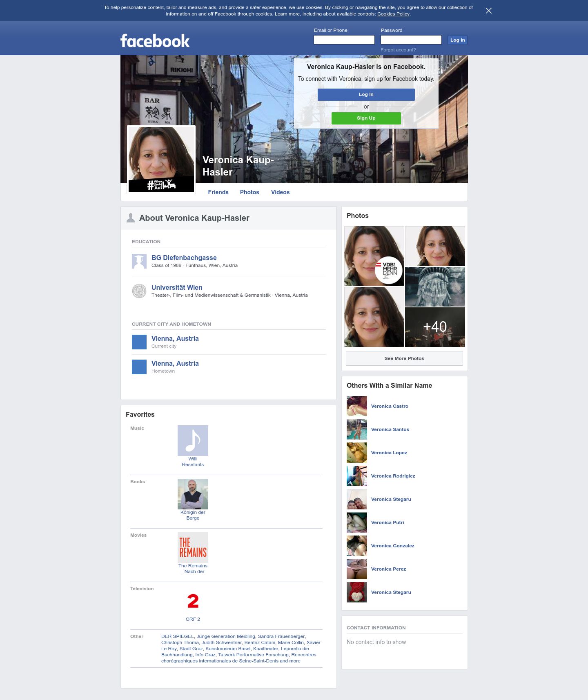Open the Cookies Policy link

[393, 14]
